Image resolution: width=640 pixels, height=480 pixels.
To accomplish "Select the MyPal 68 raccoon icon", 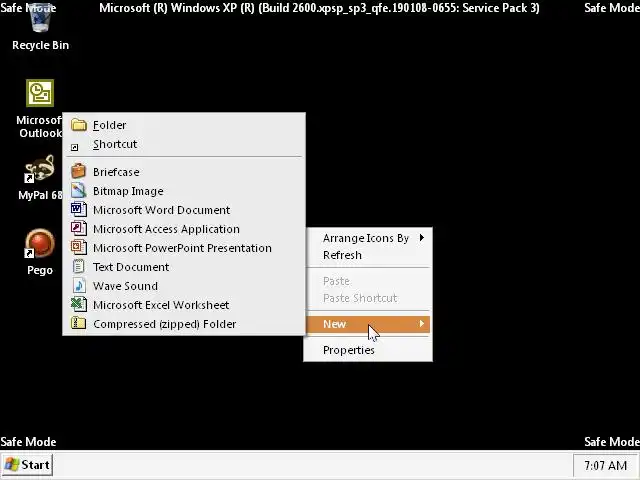I will (39, 169).
